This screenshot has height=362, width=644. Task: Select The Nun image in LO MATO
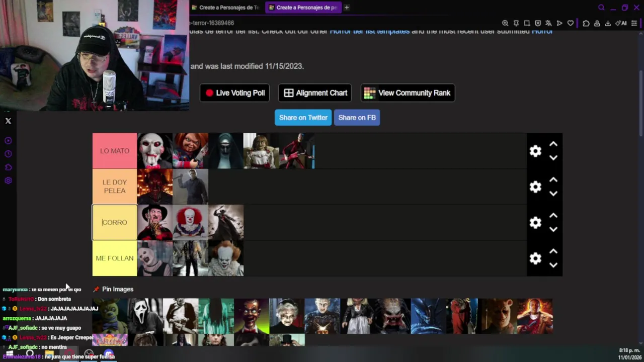point(225,151)
